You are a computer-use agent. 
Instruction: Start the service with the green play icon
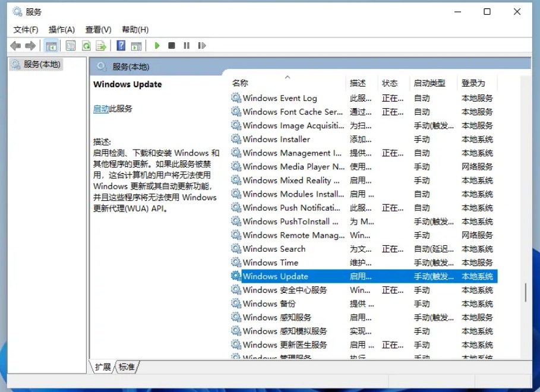click(x=157, y=46)
